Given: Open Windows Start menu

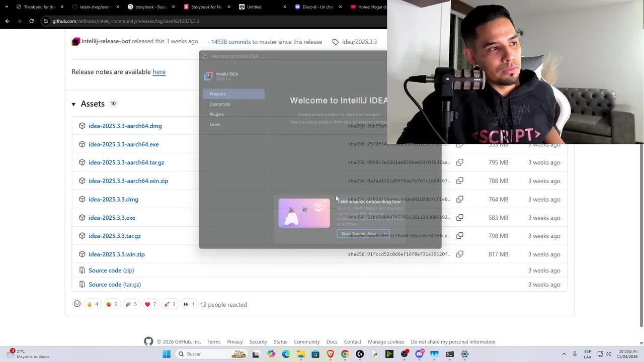Looking at the screenshot, I should pos(167,354).
